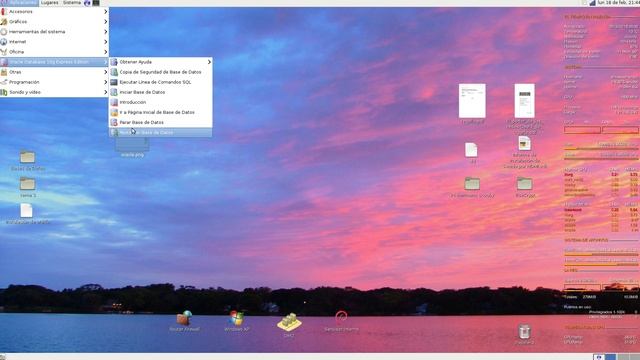Choose Introducción in Oracle submenu
This screenshot has width=640, height=360.
pos(160,102)
